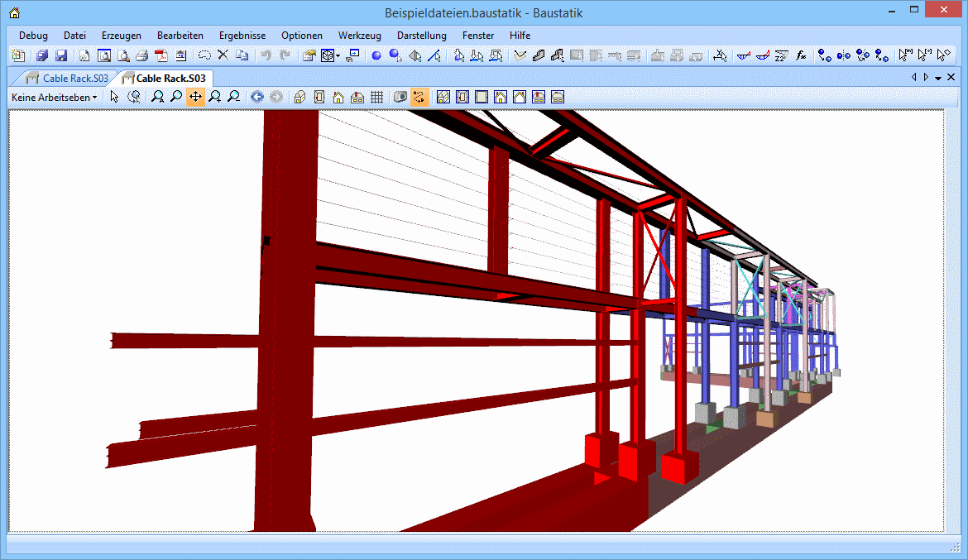Screen dimensions: 968x560
Task: Click the printer icon in toolbar
Action: point(141,56)
